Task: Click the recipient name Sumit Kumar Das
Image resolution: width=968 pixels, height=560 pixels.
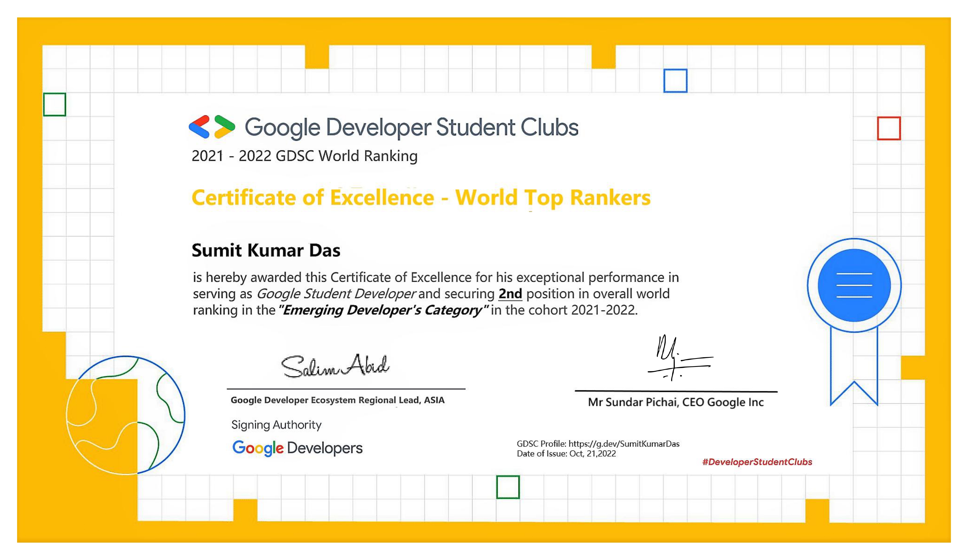Action: (x=266, y=250)
